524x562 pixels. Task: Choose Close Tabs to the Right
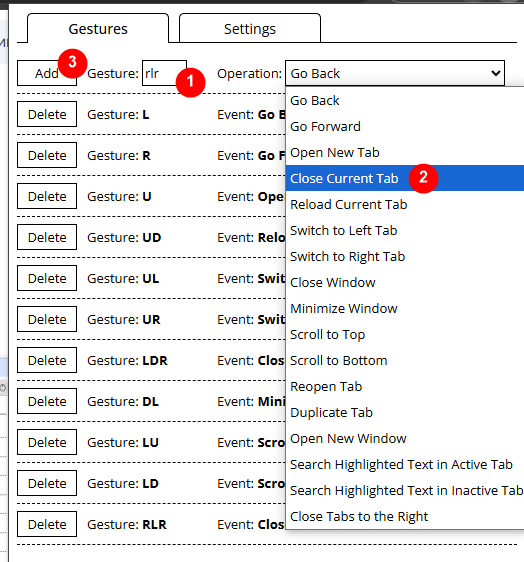pyautogui.click(x=405, y=516)
